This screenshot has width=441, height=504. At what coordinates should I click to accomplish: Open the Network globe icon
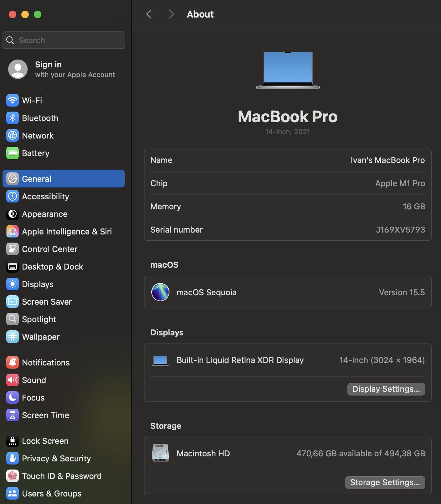(13, 135)
